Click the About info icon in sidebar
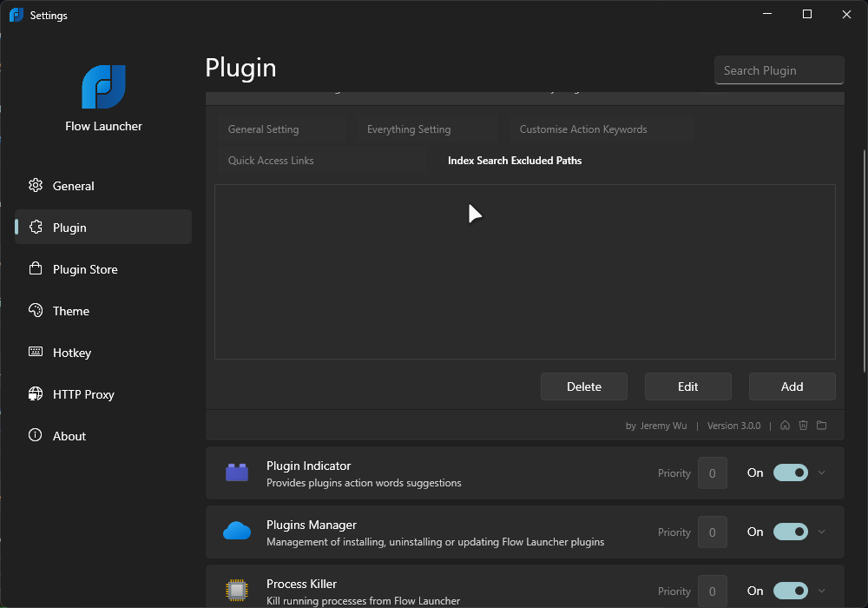868x608 pixels. coord(36,435)
